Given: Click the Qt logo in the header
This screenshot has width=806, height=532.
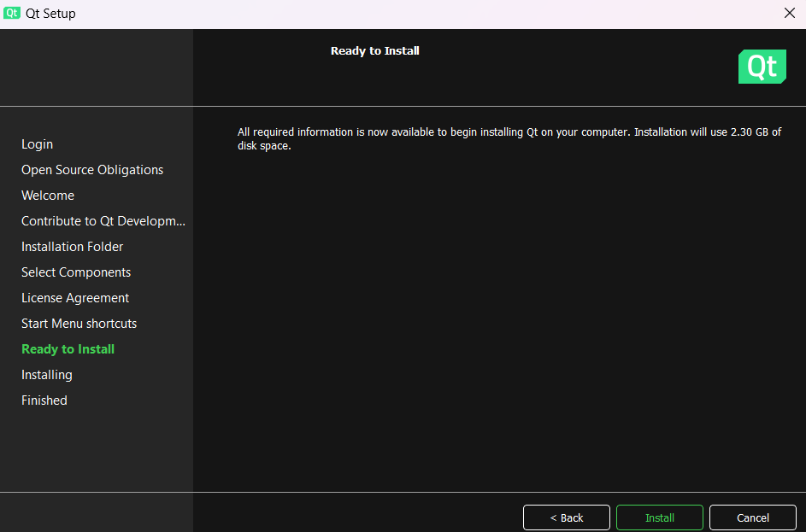Looking at the screenshot, I should 762,67.
